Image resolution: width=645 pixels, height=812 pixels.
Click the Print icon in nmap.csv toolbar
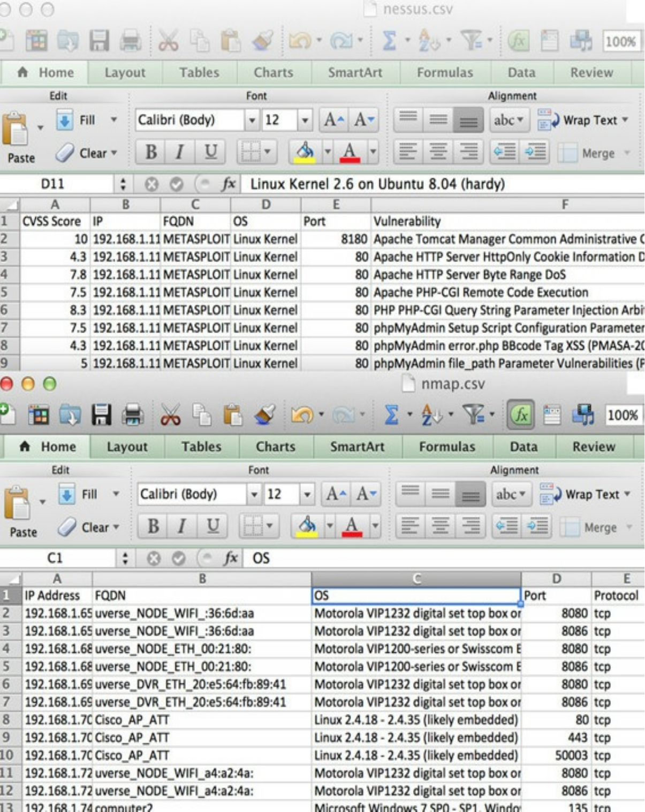click(x=133, y=415)
